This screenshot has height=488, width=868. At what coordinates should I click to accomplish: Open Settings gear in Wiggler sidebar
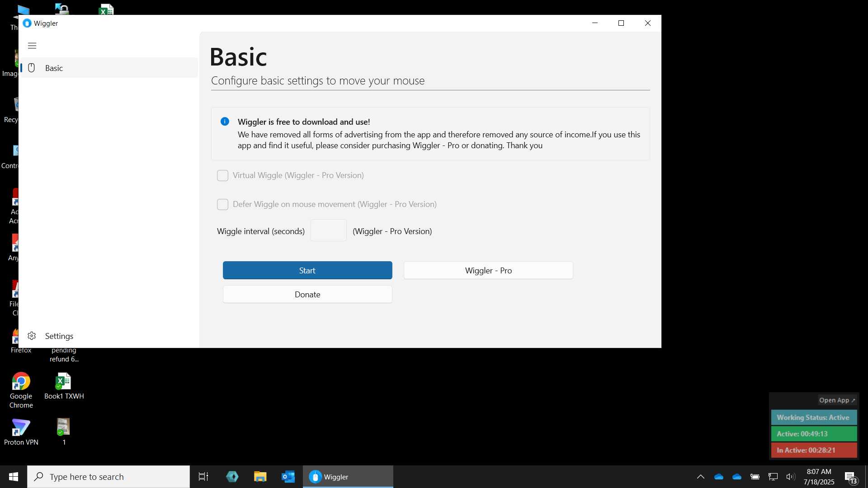click(x=32, y=336)
